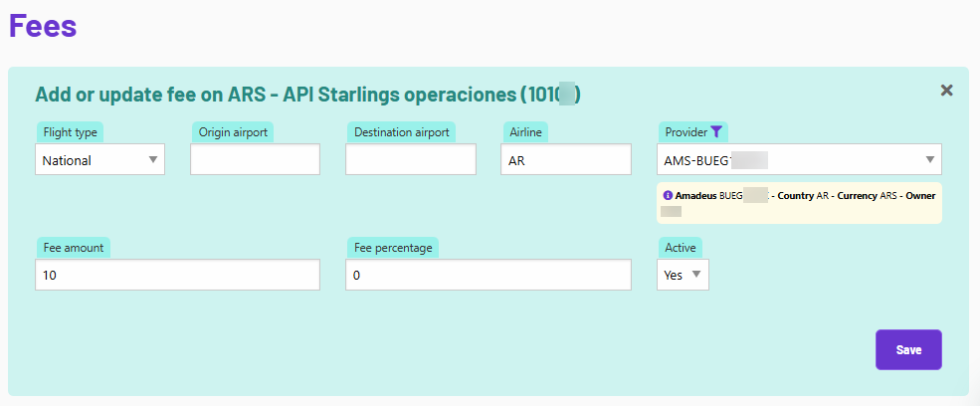Click the Destination airport label
This screenshot has width=980, height=406.
[x=401, y=132]
